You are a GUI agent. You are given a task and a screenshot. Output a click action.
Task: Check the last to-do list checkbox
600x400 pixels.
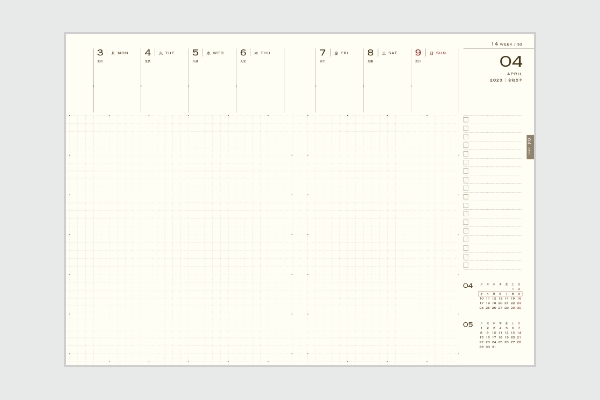tap(466, 265)
